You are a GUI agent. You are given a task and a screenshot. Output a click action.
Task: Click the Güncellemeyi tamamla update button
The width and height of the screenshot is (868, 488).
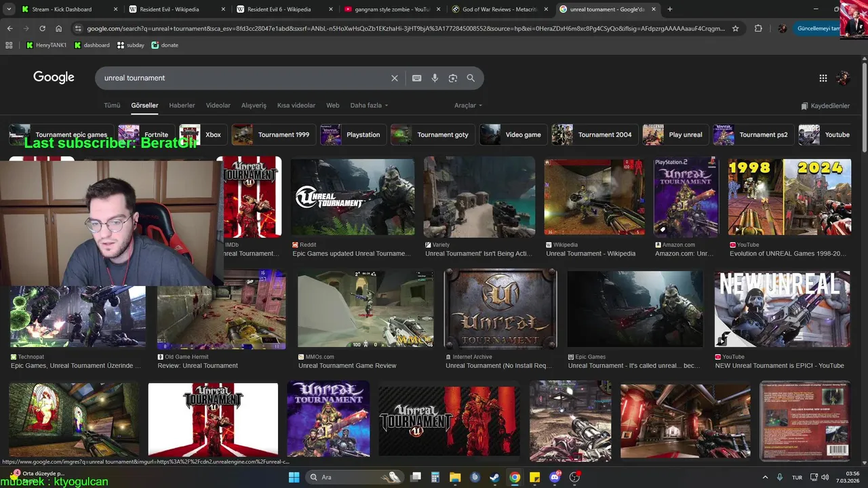[x=818, y=28]
